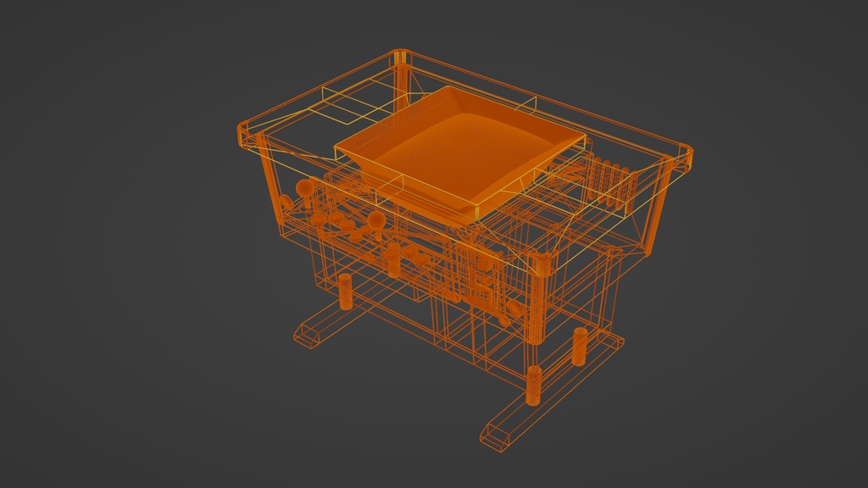
Task: Select the solid orange monitor screen mesh
Action: (x=460, y=155)
